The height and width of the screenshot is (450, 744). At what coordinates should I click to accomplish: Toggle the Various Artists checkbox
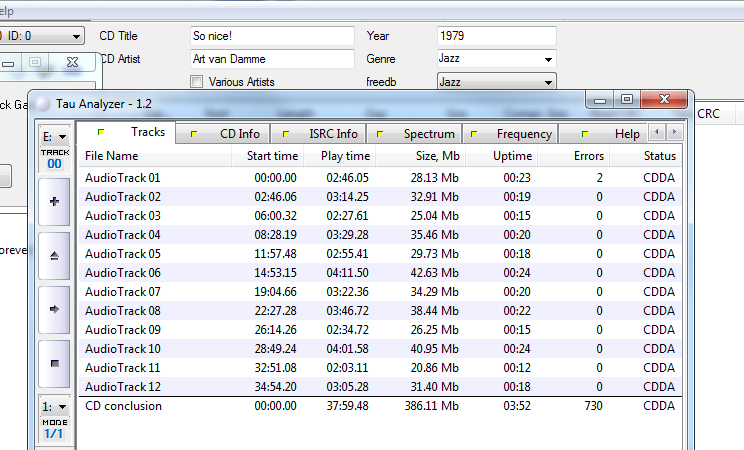pos(196,82)
